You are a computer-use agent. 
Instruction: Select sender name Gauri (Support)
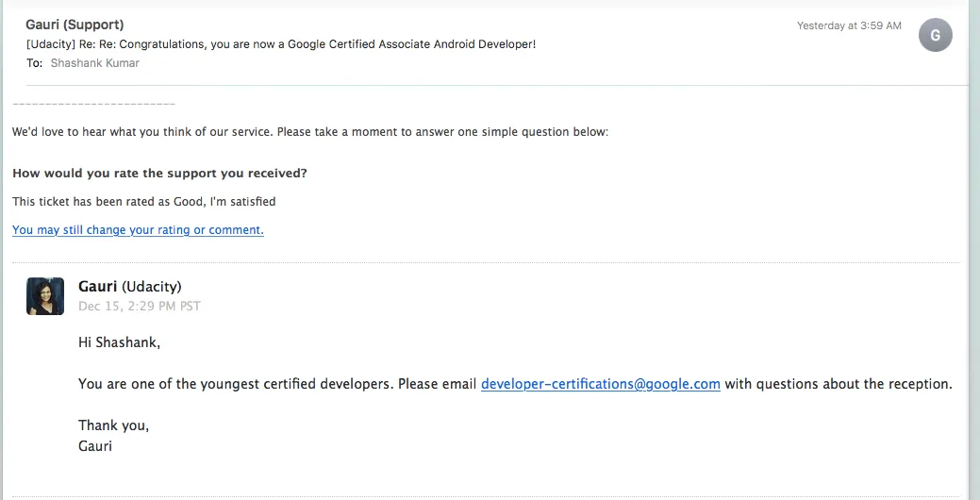tap(75, 25)
